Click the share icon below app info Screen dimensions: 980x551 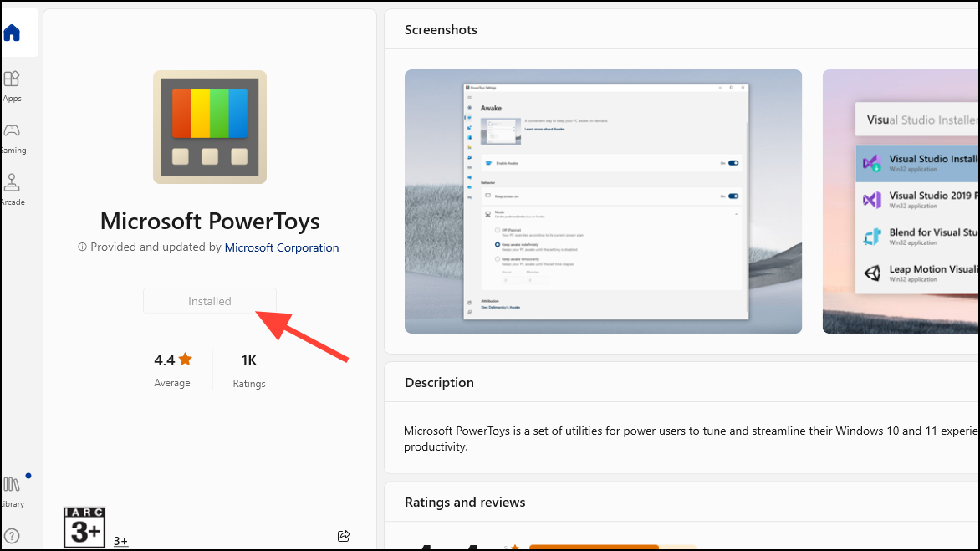pyautogui.click(x=344, y=536)
